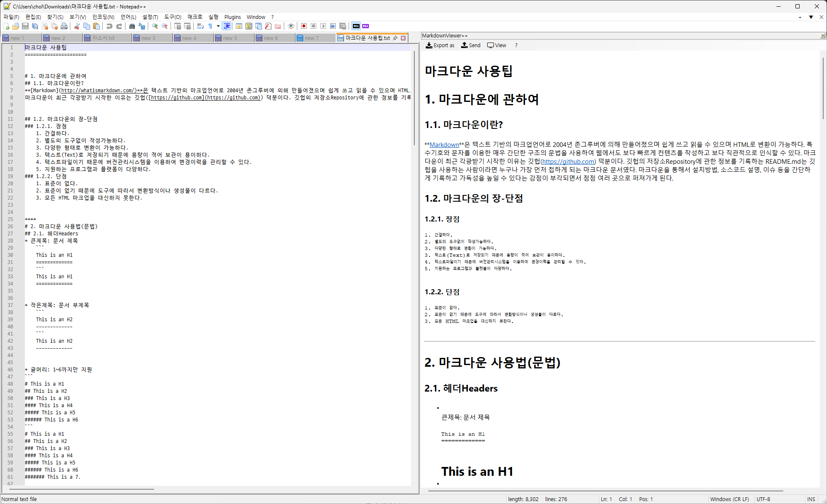Image resolution: width=827 pixels, height=504 pixels.
Task: Click the New file toolbar icon
Action: 6,26
